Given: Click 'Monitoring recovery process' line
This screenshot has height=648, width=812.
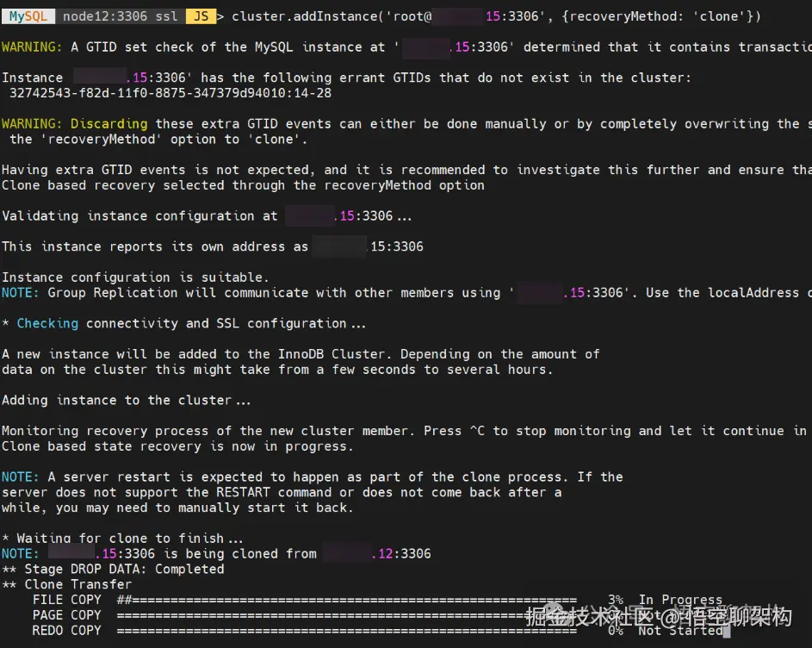Looking at the screenshot, I should point(406,431).
